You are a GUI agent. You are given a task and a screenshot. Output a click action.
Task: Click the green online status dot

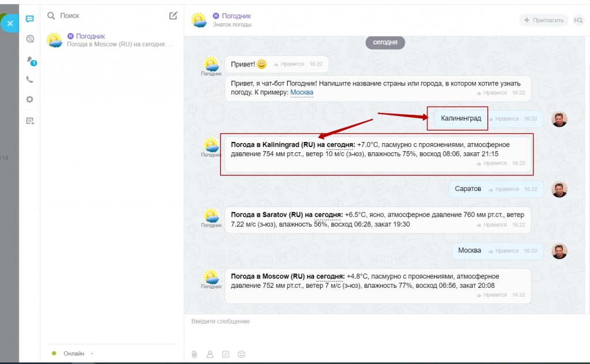point(54,353)
